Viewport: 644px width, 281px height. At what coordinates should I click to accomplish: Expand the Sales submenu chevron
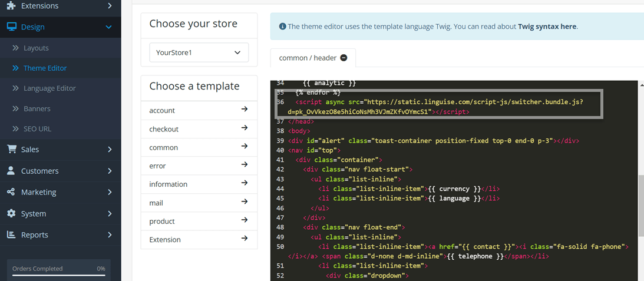(110, 150)
